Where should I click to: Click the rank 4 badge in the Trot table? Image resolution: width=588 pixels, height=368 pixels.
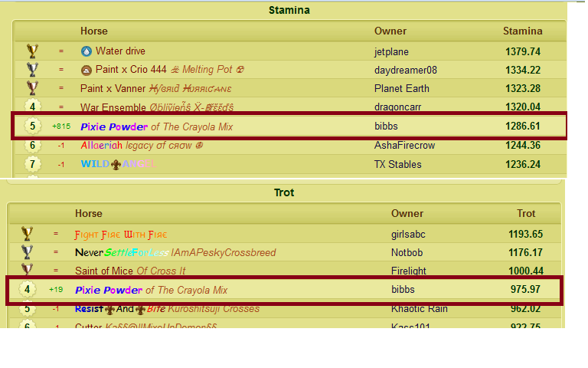pyautogui.click(x=27, y=291)
